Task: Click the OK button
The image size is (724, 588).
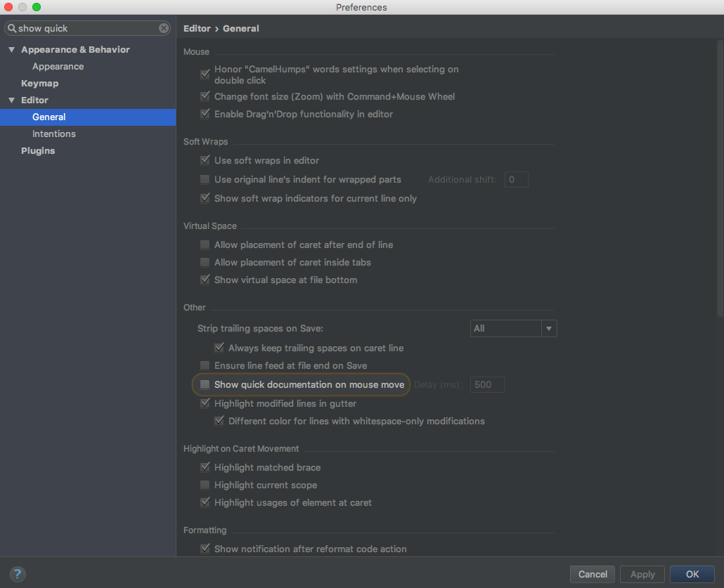Action: coord(692,574)
